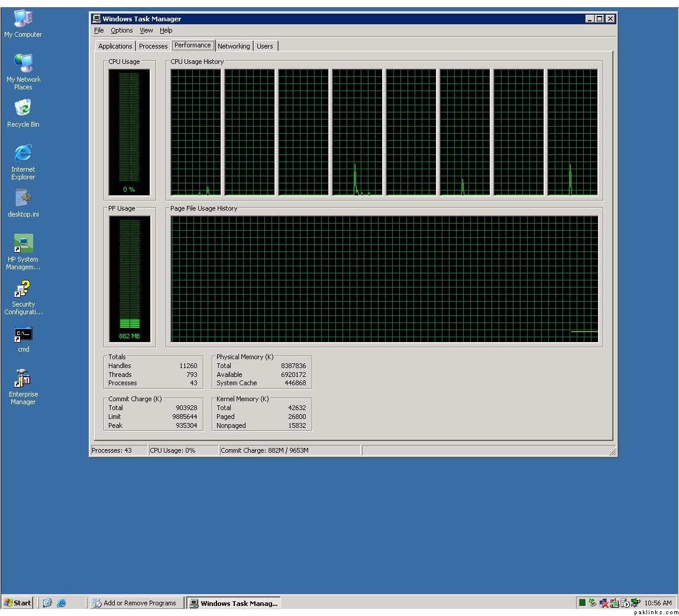Open the Help menu
Image resolution: width=679 pixels, height=616 pixels.
click(x=166, y=30)
